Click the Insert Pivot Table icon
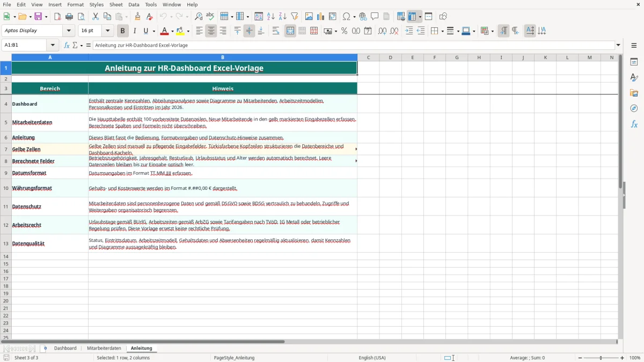Screen dimensions: 644x362 (333, 17)
